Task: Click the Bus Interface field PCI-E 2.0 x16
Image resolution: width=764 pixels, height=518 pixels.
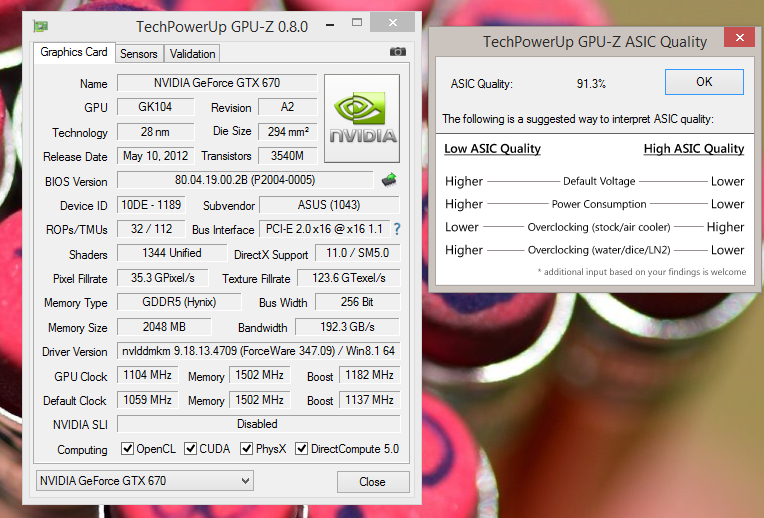Action: (325, 229)
